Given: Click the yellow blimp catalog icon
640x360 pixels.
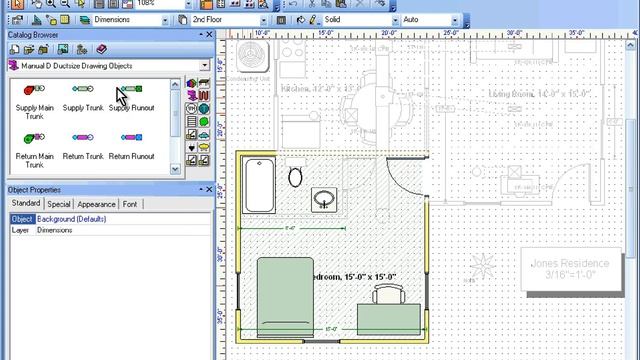Looking at the screenshot, I should click(204, 147).
